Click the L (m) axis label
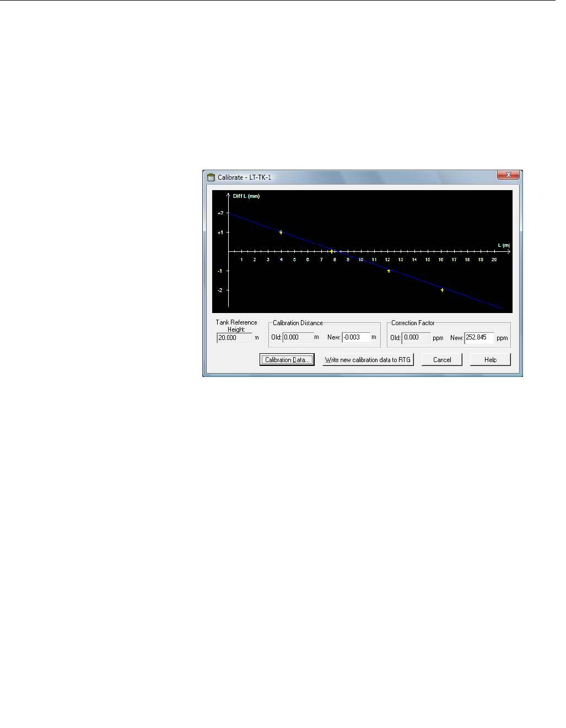The width and height of the screenshot is (566, 728). tap(504, 245)
